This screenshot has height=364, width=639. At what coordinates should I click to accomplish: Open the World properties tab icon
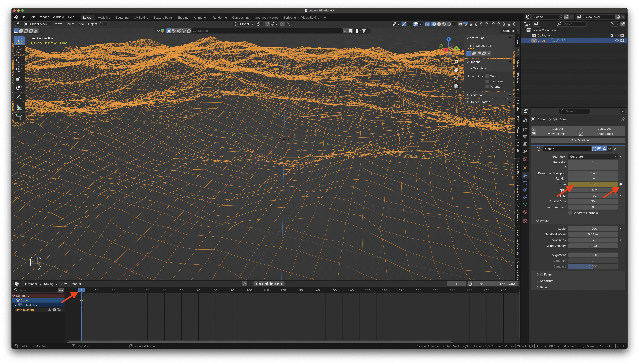tap(525, 159)
